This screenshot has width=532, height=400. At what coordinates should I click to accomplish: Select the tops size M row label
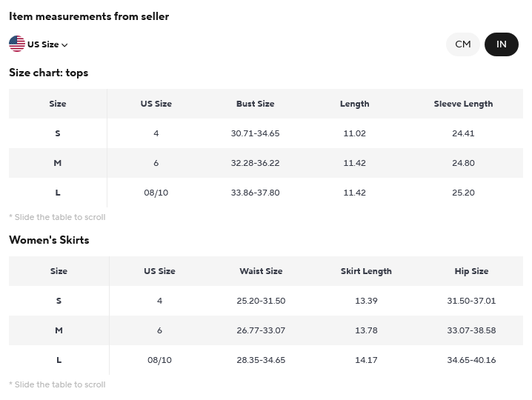[58, 163]
